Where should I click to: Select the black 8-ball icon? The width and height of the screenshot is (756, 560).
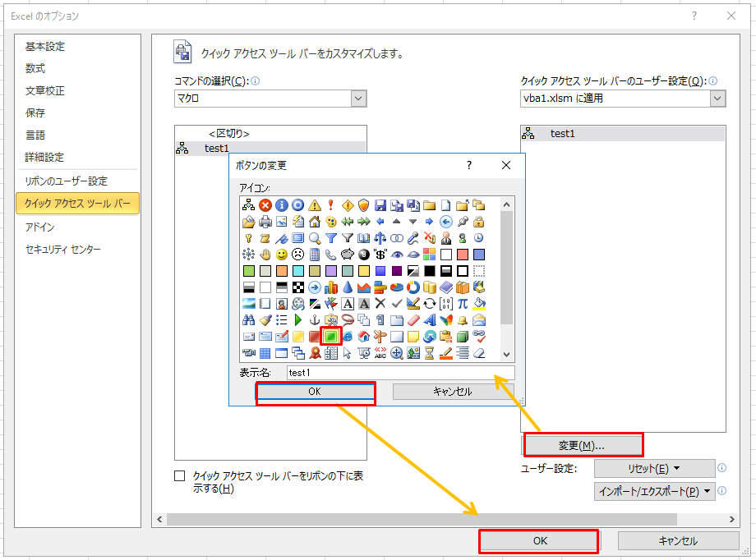click(363, 255)
